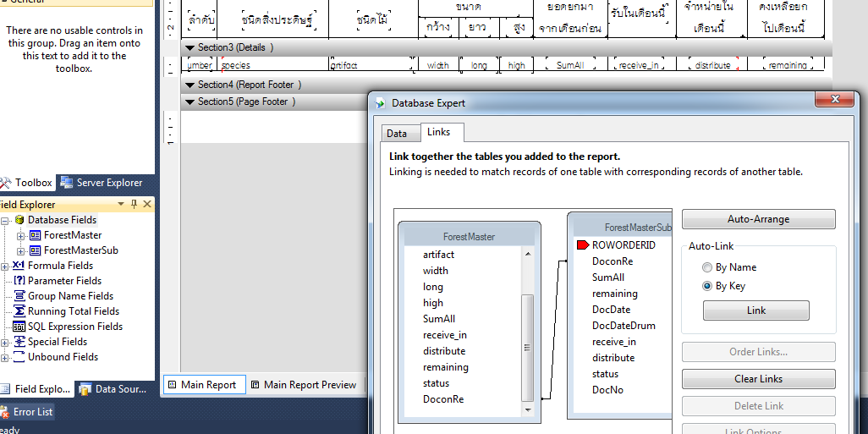Click the Clear Links button
Viewport: 868px width, 434px height.
point(758,379)
